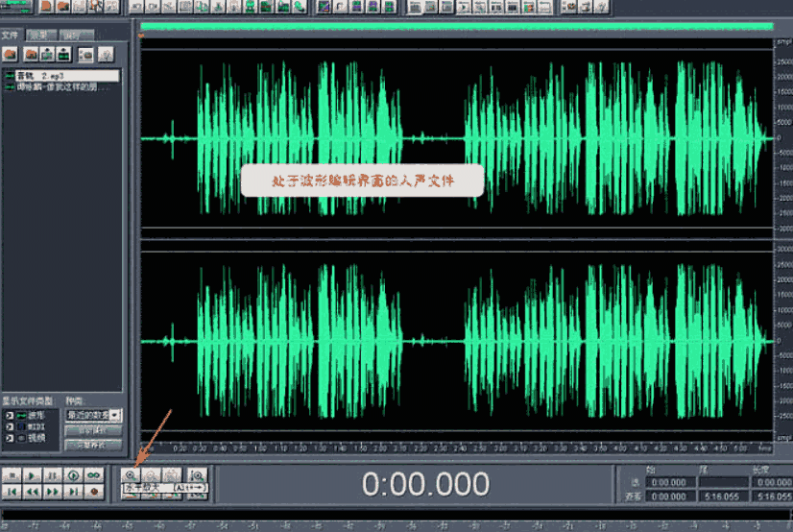Start recording with the red Record button
Image resolution: width=793 pixels, height=532 pixels.
tap(93, 492)
